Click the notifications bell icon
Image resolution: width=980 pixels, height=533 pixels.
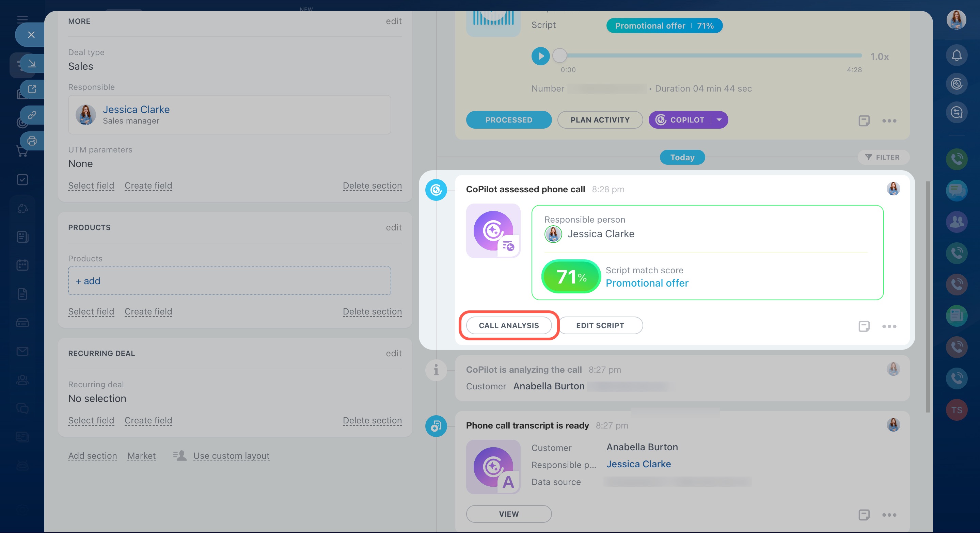[x=957, y=55]
